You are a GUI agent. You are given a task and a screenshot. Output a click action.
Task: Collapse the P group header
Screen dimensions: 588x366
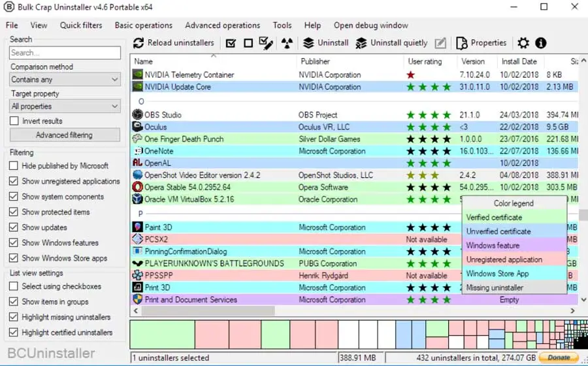(140, 213)
